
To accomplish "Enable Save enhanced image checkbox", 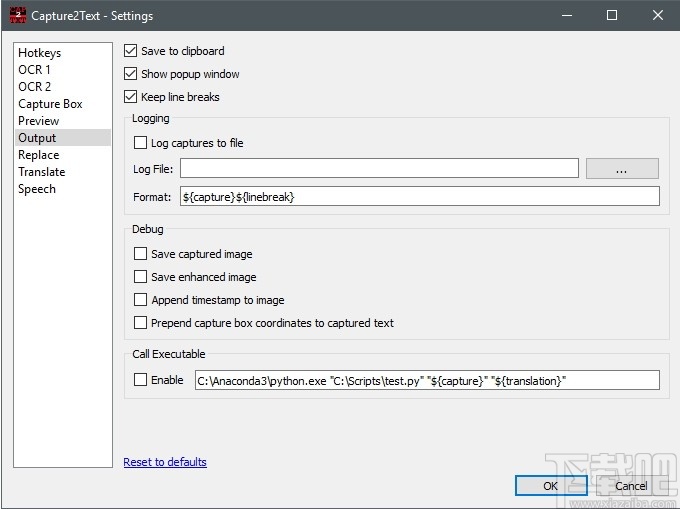I will [141, 277].
